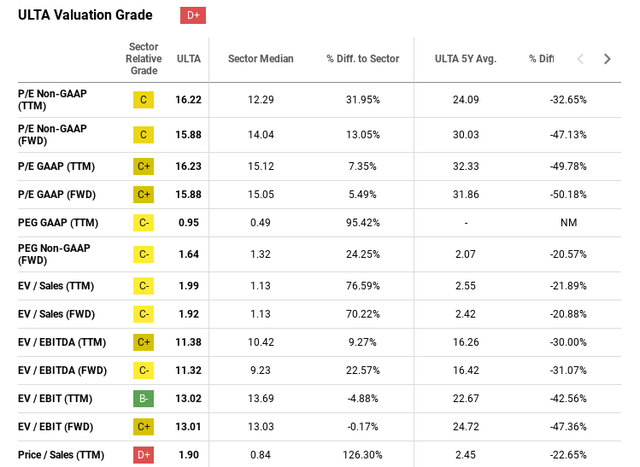640x467 pixels.
Task: Click the right arrow to scroll columns
Action: point(606,59)
